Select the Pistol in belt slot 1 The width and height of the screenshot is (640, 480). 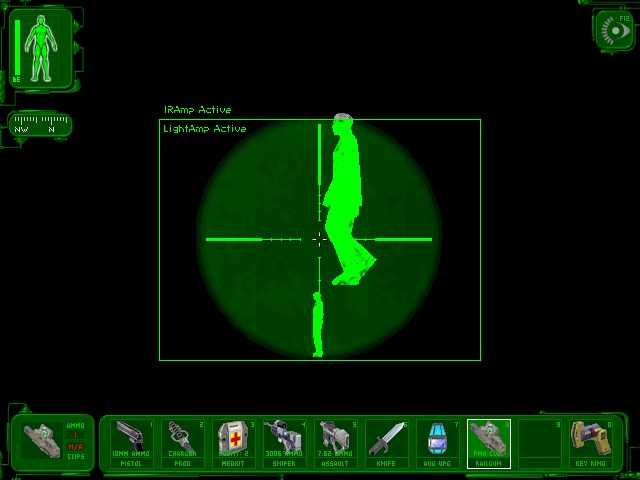click(x=132, y=442)
